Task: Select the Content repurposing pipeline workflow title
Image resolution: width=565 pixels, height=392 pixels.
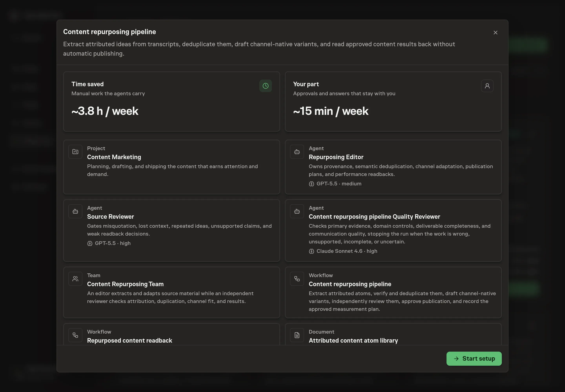Action: pyautogui.click(x=350, y=284)
